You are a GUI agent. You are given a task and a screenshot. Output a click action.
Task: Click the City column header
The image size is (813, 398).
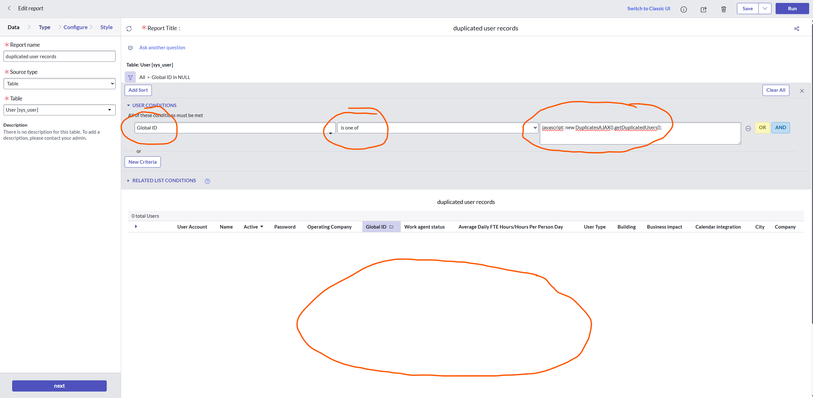[760, 227]
